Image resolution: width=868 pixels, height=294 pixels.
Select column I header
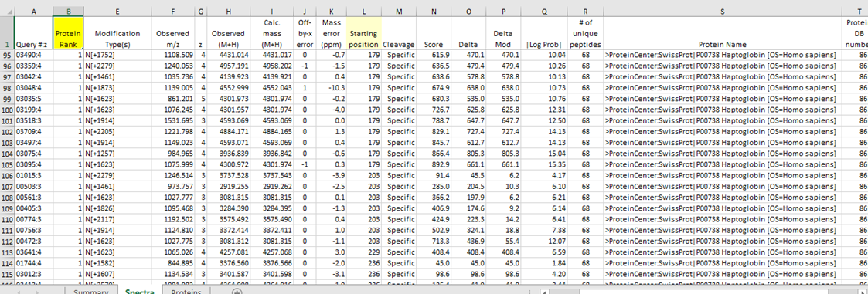(271, 11)
